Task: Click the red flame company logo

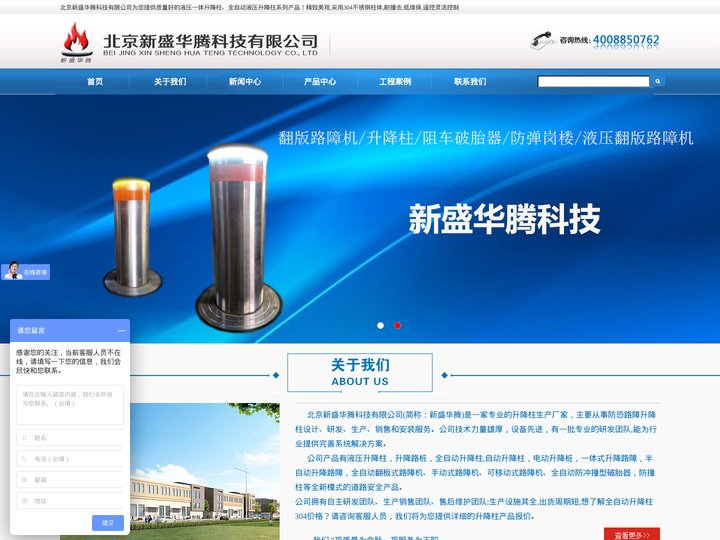Action: 76,42
